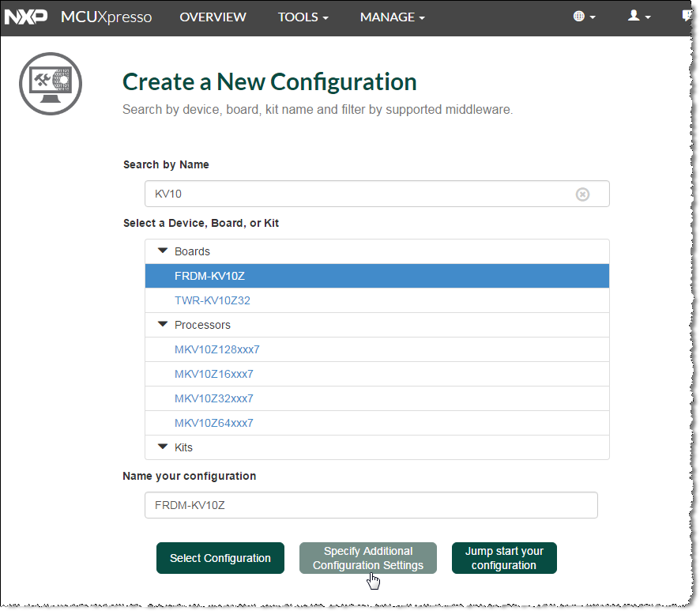Open the user account menu
Viewport: 700px width, 611px height.
(639, 17)
